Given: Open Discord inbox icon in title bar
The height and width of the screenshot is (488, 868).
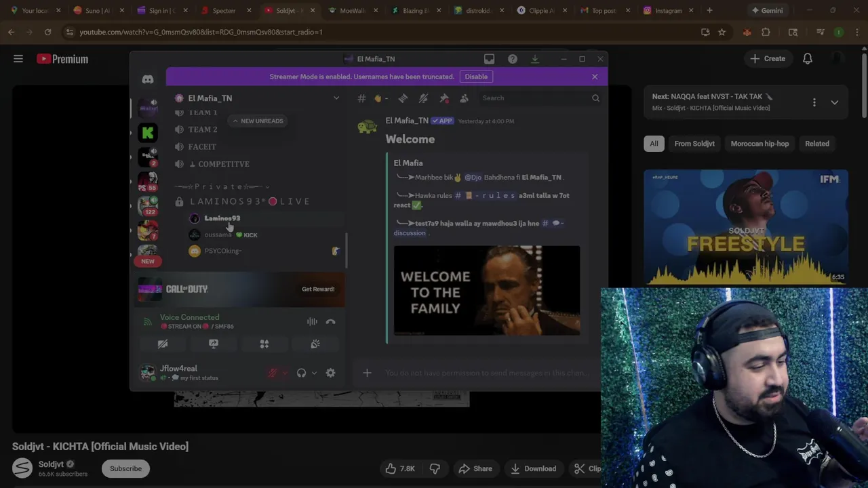Looking at the screenshot, I should pyautogui.click(x=489, y=59).
